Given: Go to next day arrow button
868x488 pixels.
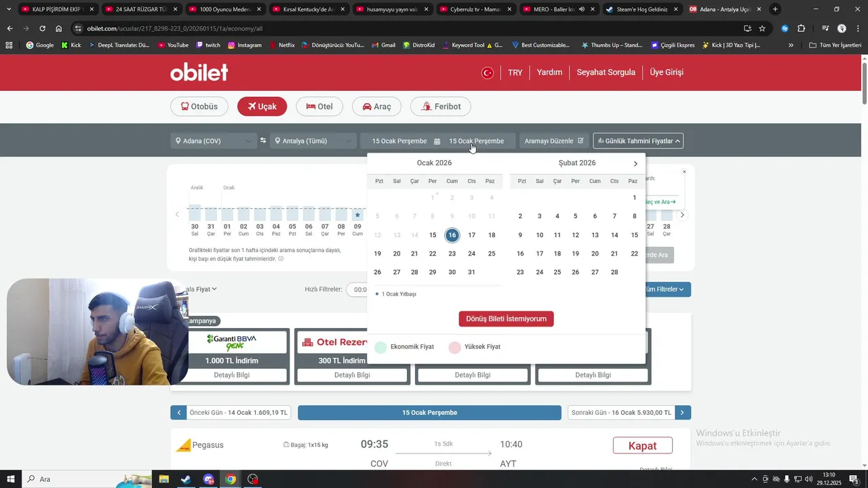Looking at the screenshot, I should pyautogui.click(x=683, y=412).
